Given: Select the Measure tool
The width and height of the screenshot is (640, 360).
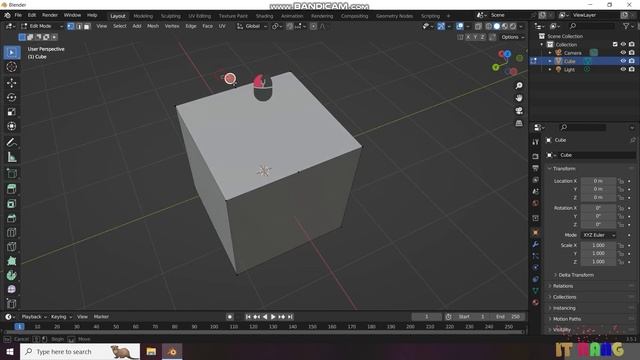Looking at the screenshot, I should click(11, 157).
